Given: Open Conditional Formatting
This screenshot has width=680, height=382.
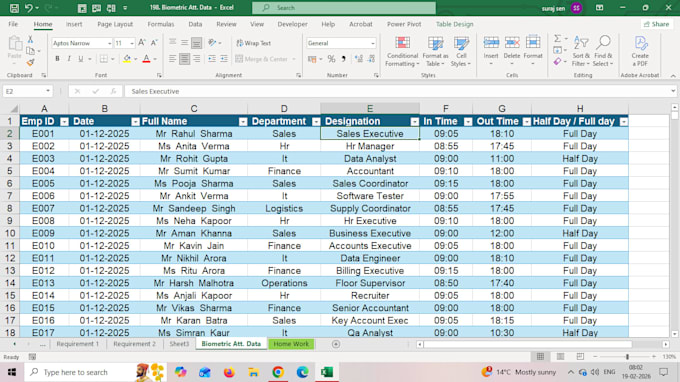Looking at the screenshot, I should (x=402, y=52).
